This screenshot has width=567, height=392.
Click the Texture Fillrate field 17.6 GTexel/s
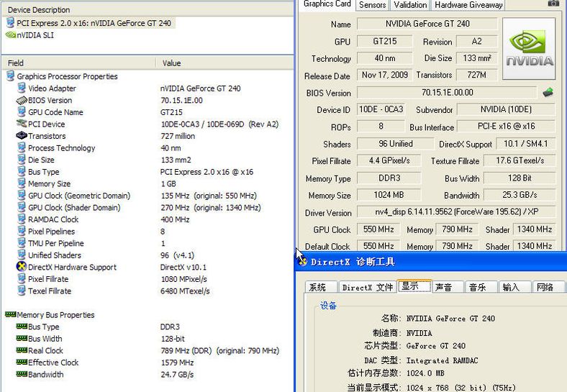tap(520, 161)
